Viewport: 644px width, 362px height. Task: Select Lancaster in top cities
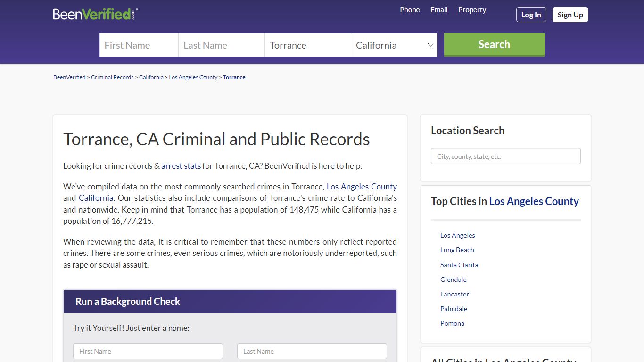tap(454, 294)
